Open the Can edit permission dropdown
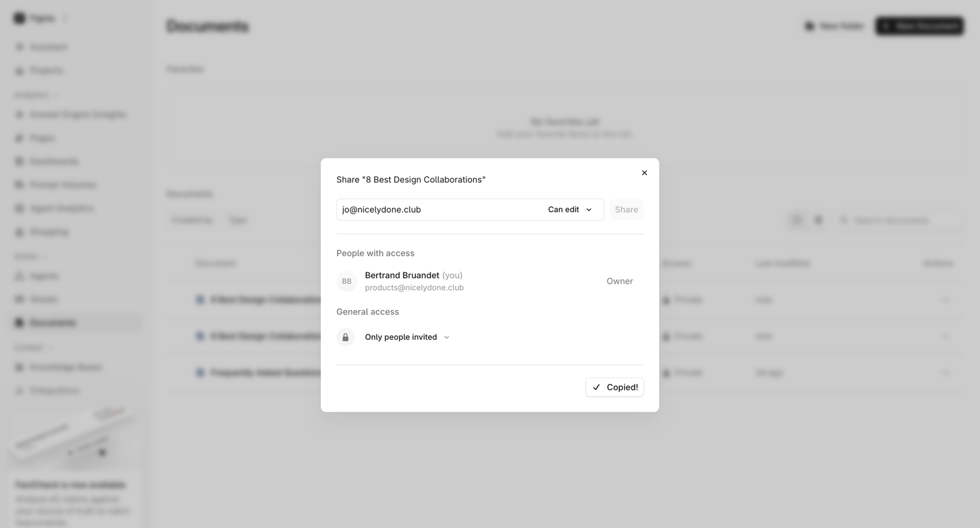The width and height of the screenshot is (980, 528). point(570,210)
